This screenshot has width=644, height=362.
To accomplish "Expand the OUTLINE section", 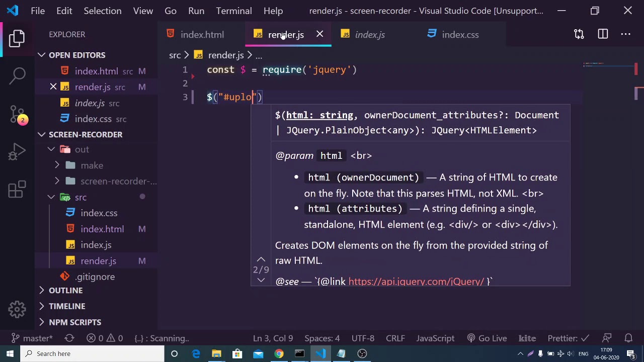I will [x=65, y=291].
